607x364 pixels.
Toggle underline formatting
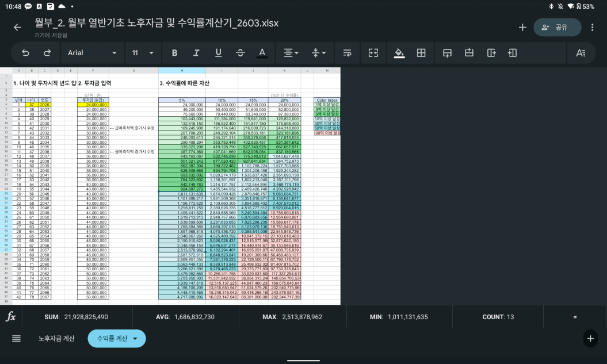[218, 53]
